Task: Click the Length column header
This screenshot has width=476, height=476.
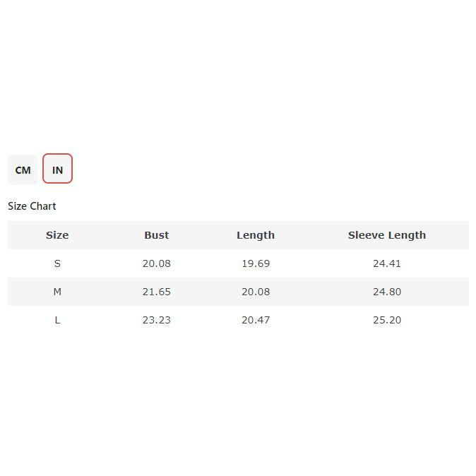Action: coord(256,235)
